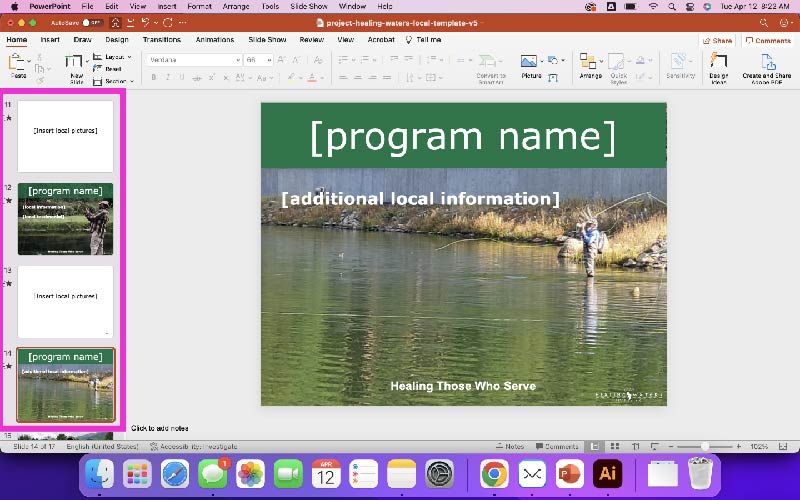This screenshot has width=800, height=500.
Task: Open the Paste options arrow
Action: [29, 61]
